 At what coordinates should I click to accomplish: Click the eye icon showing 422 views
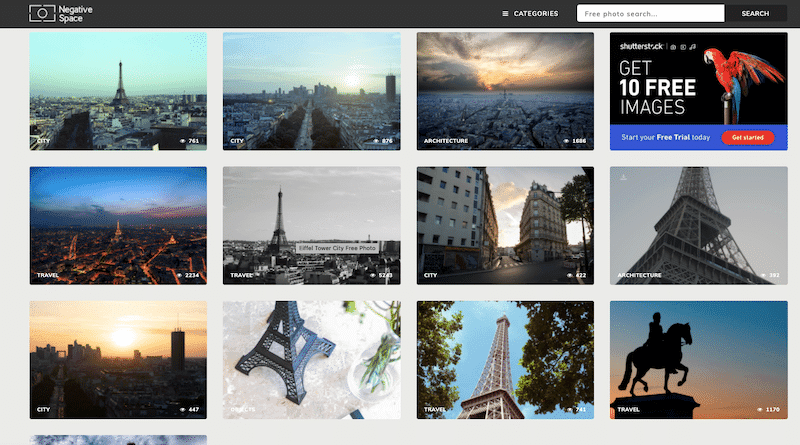[x=570, y=274]
